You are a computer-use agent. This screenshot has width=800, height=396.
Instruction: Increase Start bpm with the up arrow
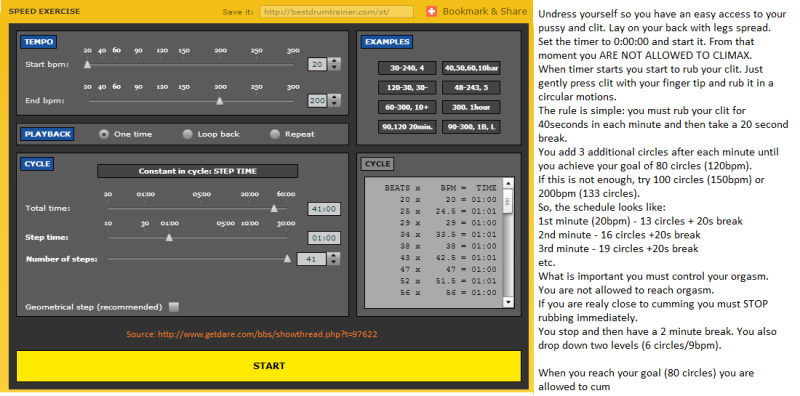click(334, 61)
